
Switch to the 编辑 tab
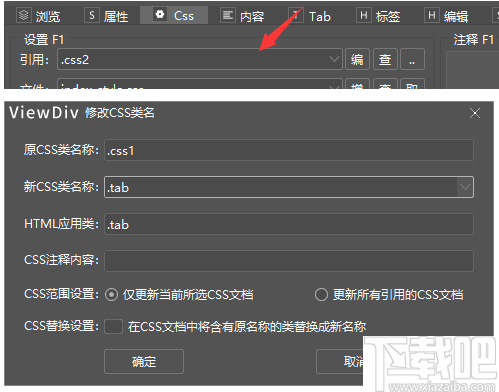(x=446, y=16)
